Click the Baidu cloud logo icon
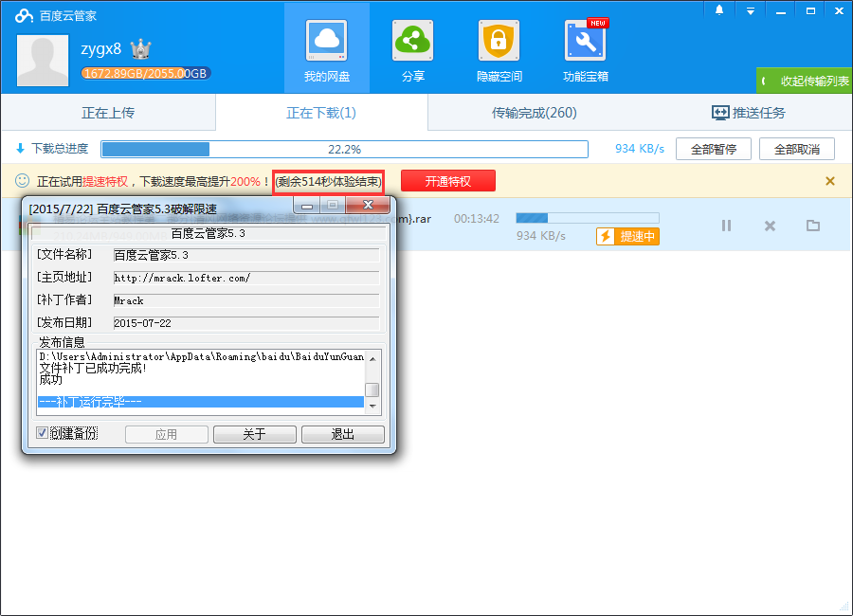Image resolution: width=853 pixels, height=616 pixels. click(24, 16)
